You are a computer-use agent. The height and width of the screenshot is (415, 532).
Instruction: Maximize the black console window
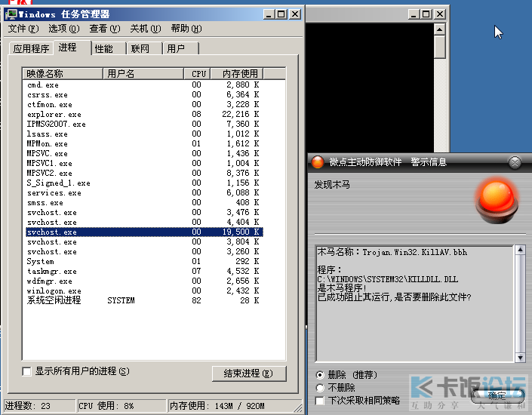pos(426,14)
